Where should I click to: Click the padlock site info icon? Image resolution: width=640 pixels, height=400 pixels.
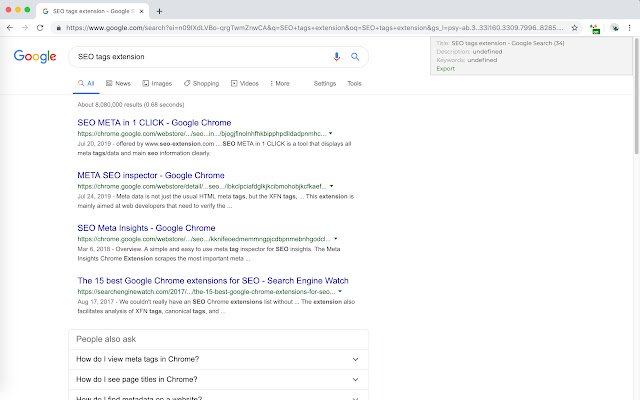click(58, 28)
